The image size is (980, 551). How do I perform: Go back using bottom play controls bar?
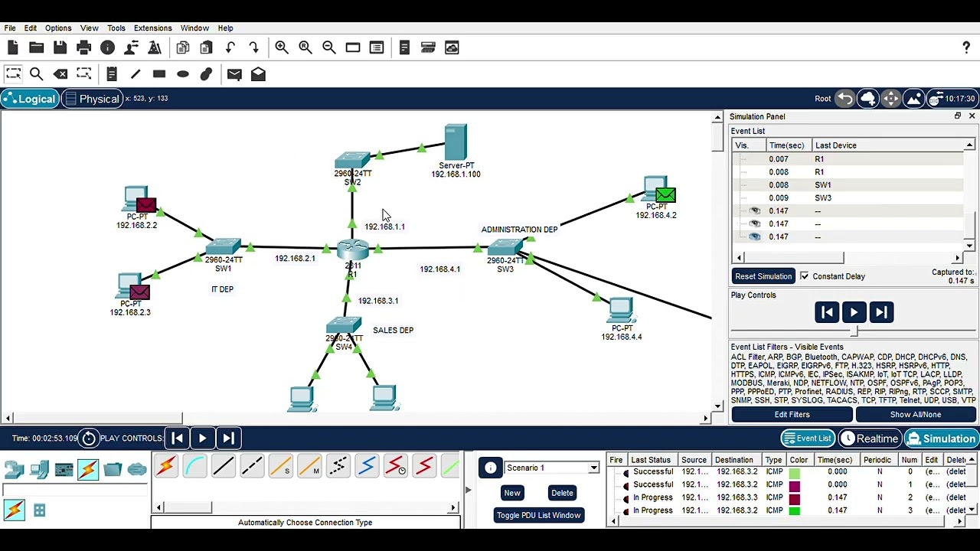tap(177, 439)
